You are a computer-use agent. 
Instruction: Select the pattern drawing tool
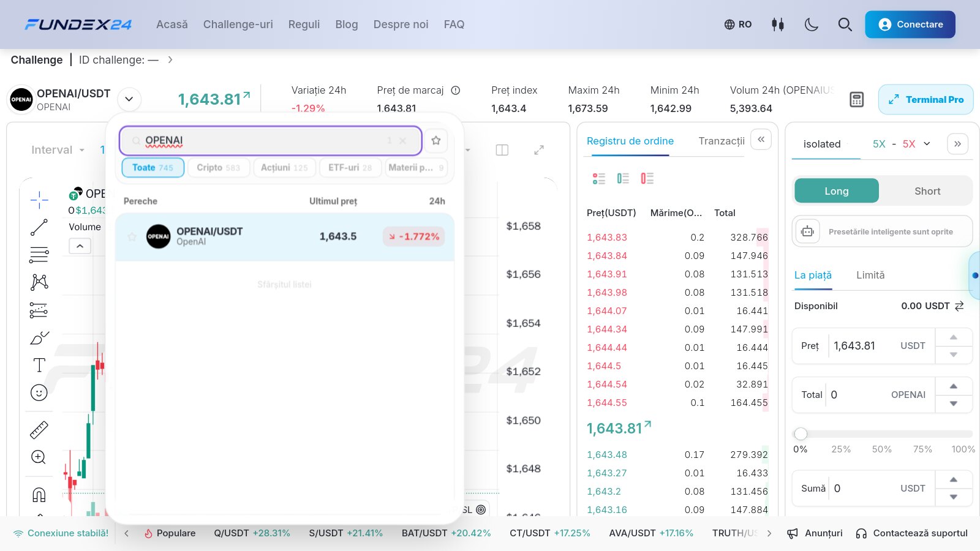39,282
